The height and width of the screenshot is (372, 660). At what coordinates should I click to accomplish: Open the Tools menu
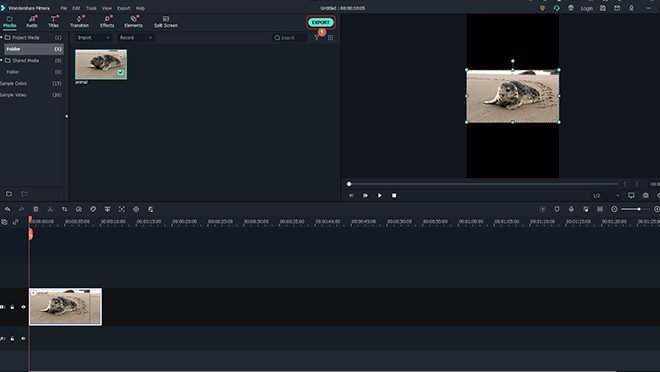91,8
